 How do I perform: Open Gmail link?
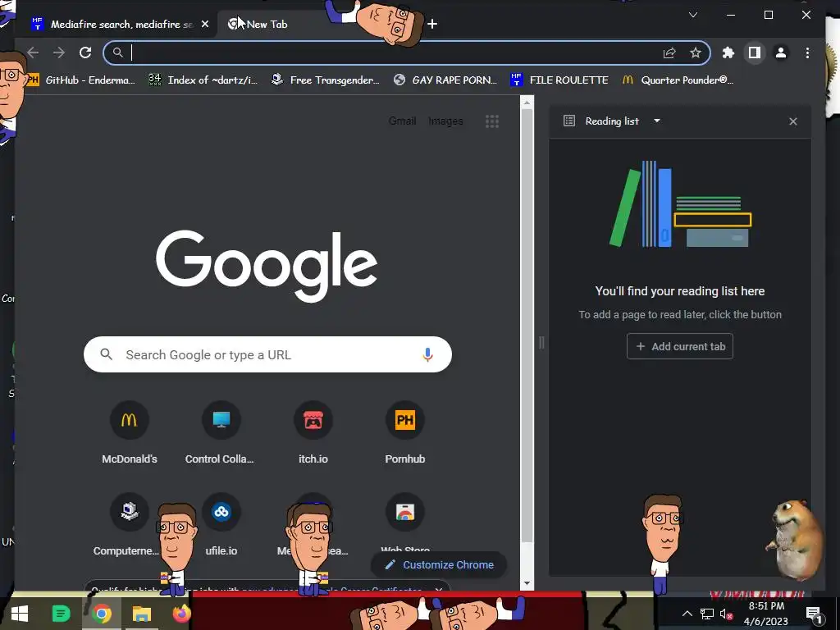point(402,121)
